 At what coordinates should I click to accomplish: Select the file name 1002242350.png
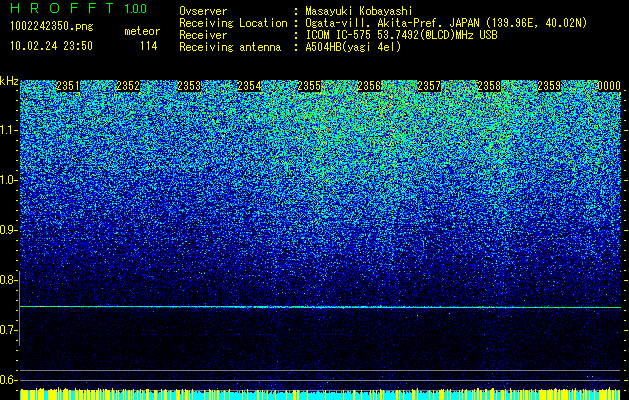52,27
